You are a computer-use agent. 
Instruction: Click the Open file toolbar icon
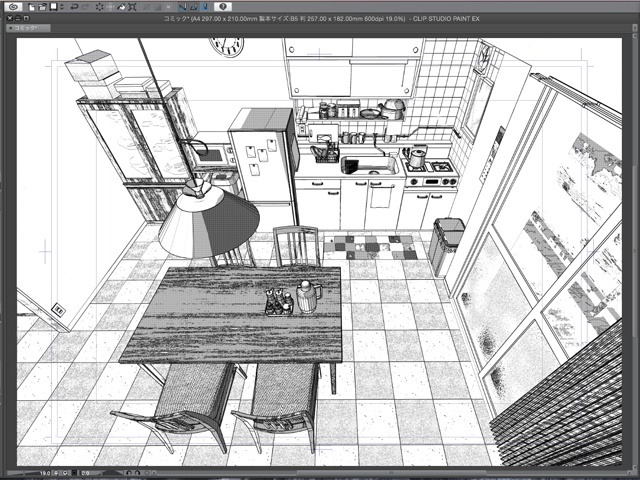[x=42, y=7]
